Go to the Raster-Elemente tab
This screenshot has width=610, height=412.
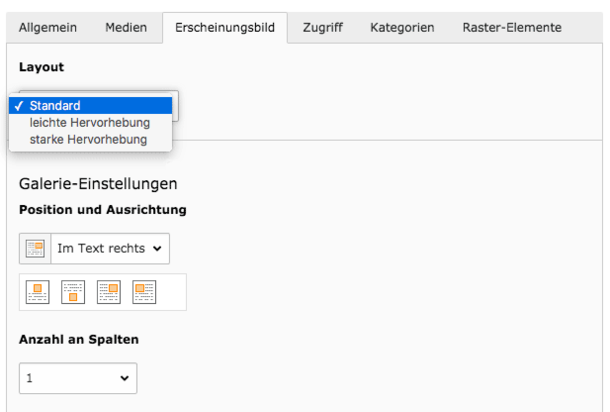click(512, 28)
